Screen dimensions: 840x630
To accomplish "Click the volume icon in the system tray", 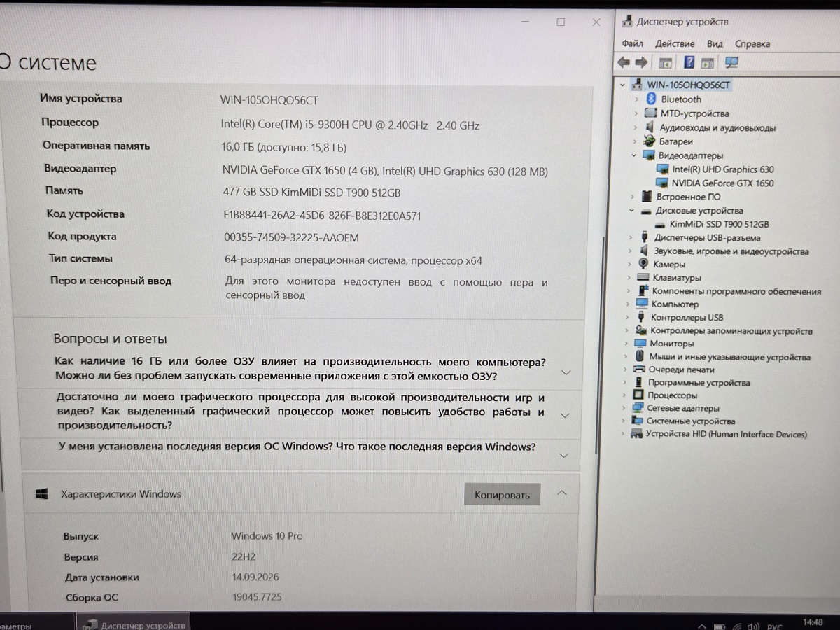I will 753,626.
